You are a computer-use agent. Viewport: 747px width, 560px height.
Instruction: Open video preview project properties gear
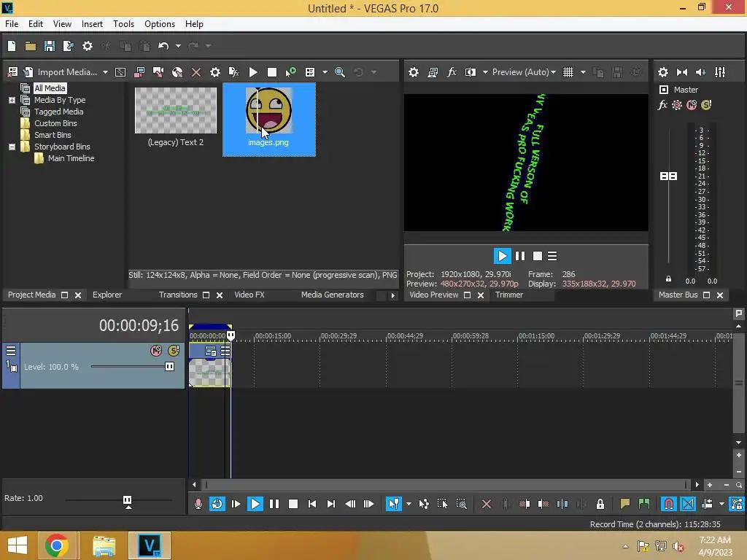[414, 72]
